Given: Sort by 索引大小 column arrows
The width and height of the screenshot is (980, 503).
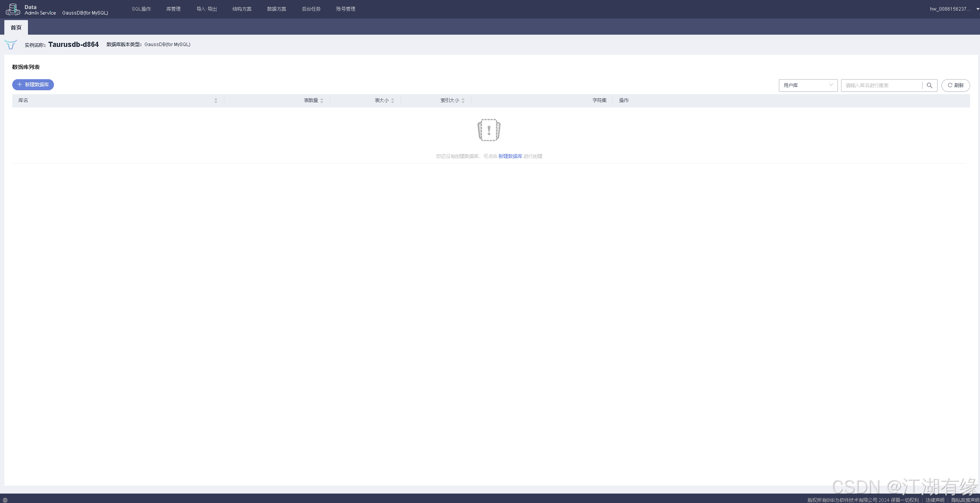Looking at the screenshot, I should pyautogui.click(x=463, y=101).
